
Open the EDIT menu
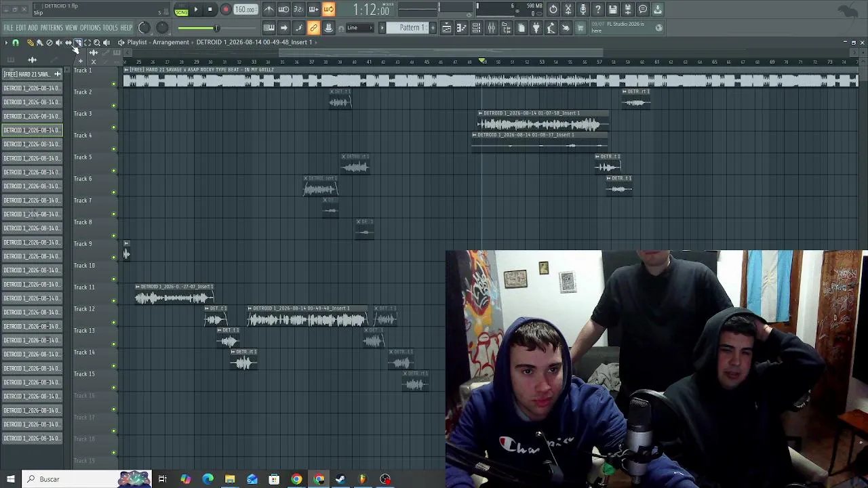click(21, 28)
